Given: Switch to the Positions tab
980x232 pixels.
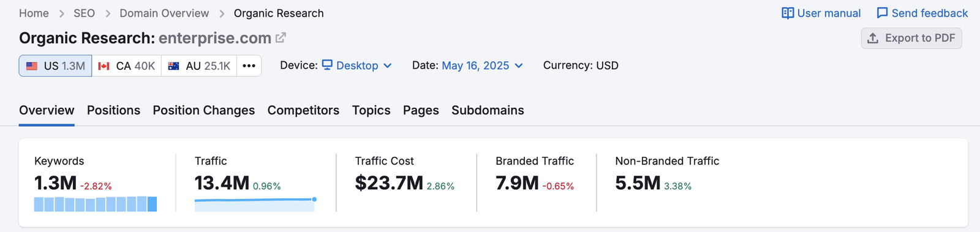Looking at the screenshot, I should 113,110.
